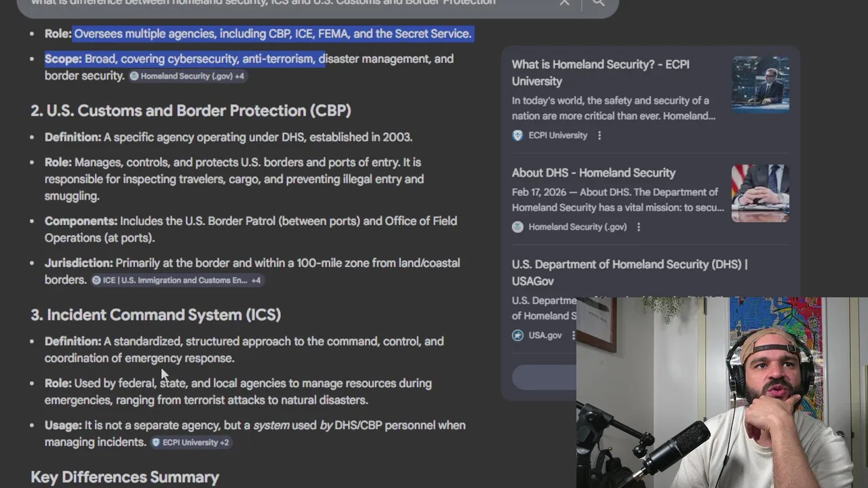Open three-dot menu beside ECPI University source
Screen dimensions: 868x488
(599, 136)
